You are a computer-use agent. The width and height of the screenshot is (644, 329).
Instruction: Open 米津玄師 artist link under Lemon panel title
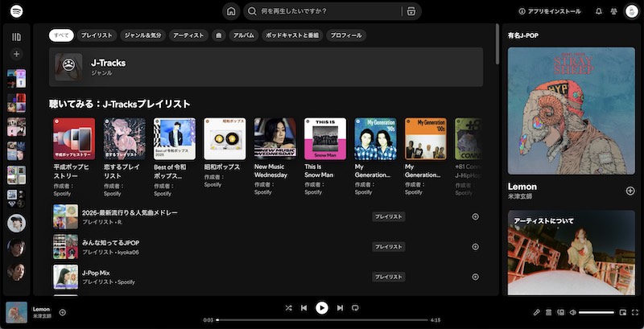coord(519,196)
